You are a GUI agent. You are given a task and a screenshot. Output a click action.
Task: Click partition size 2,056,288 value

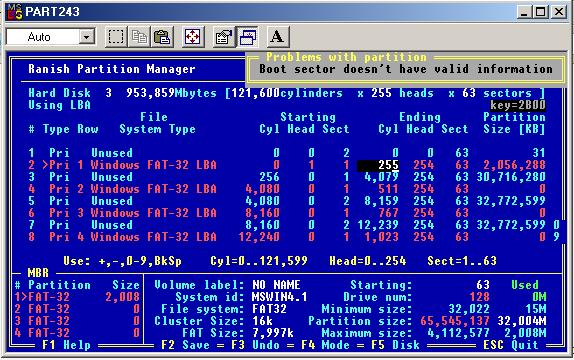[x=514, y=165]
